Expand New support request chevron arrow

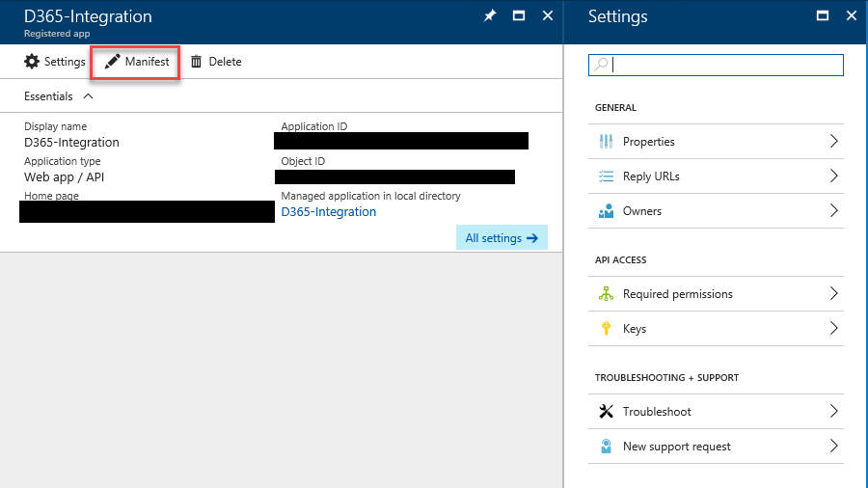click(834, 446)
